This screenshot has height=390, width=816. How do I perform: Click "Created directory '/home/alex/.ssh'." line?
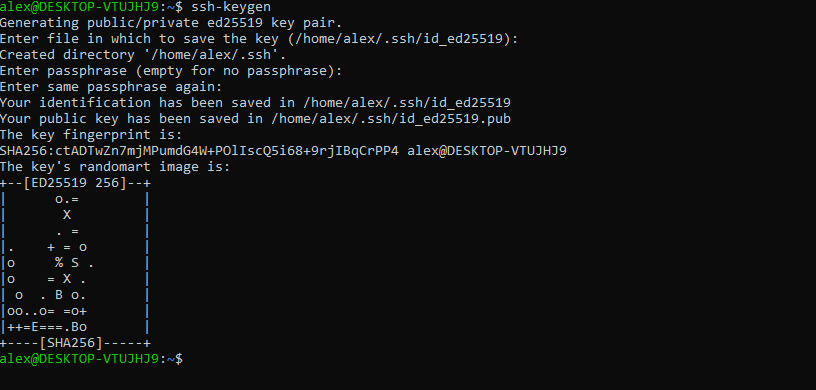[x=143, y=55]
